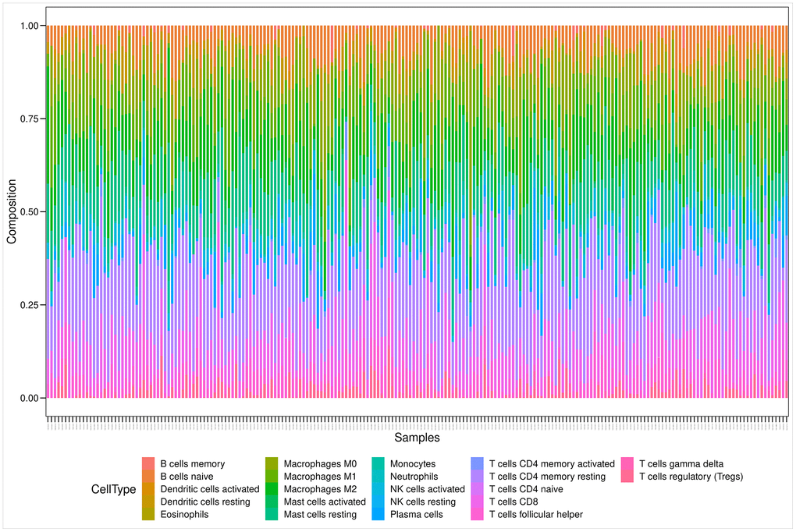Click the B cells naive legend swatch
Viewport: 796px width, 532px height.
coord(148,477)
